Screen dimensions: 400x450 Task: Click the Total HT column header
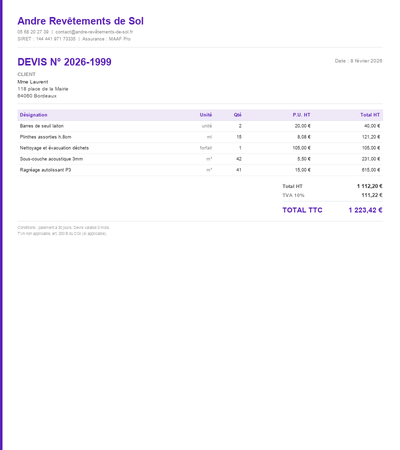[x=370, y=115]
